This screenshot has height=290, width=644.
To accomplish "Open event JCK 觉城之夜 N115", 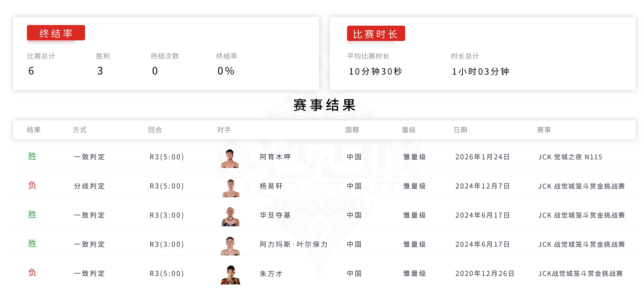I will pos(570,157).
